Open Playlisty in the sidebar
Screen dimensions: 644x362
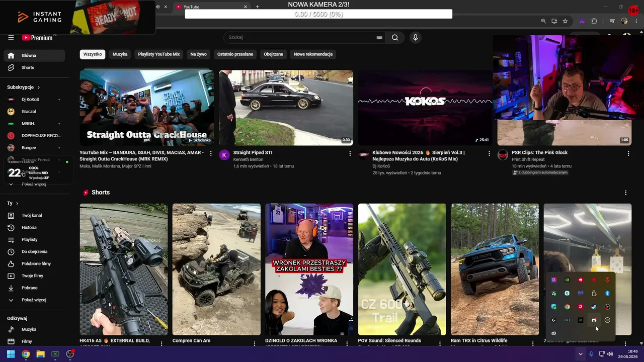coord(34,239)
